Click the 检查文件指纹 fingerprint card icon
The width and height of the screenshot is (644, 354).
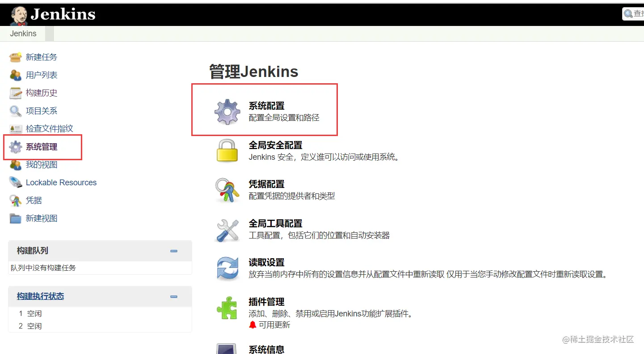(16, 129)
